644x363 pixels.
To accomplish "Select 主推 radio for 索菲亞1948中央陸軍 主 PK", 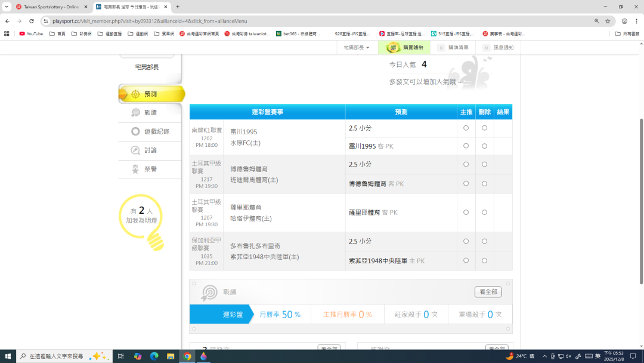I will point(466,260).
